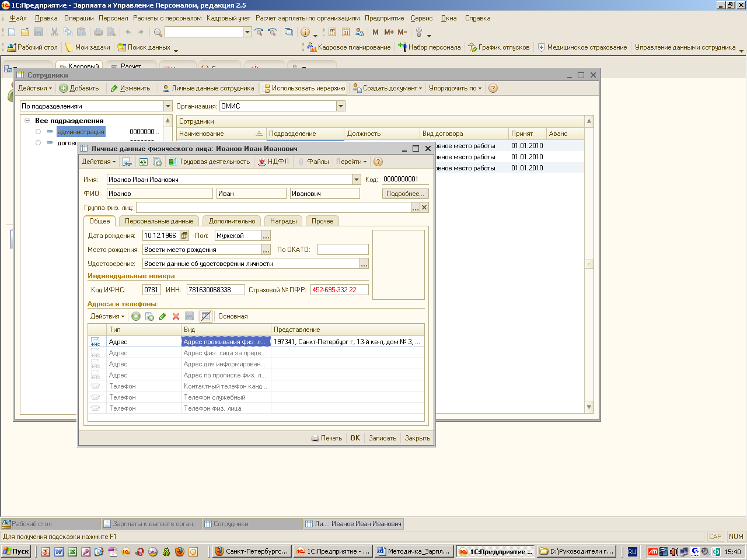
Task: Toggle the hide inactive addresses icon button
Action: click(205, 316)
